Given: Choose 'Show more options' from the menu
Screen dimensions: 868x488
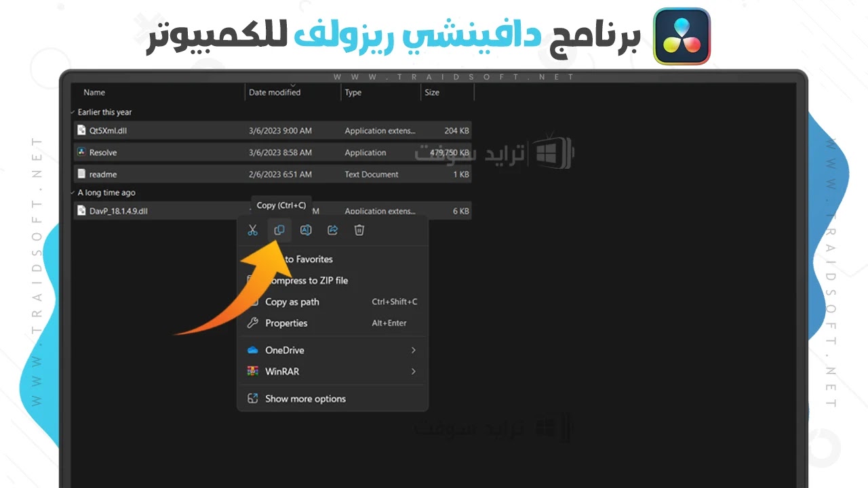Looking at the screenshot, I should (305, 399).
